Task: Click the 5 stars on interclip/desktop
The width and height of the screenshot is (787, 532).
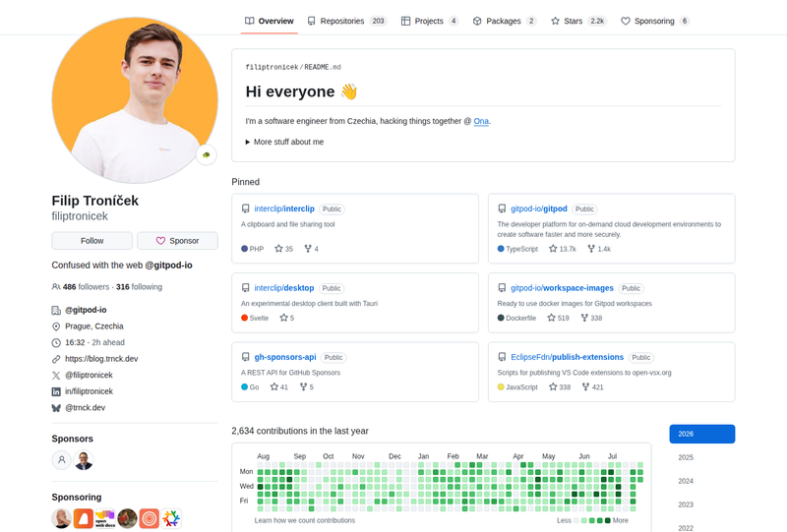Action: 286,319
